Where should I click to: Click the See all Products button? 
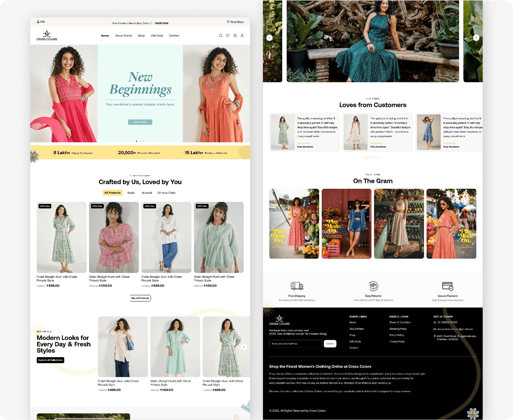point(140,298)
